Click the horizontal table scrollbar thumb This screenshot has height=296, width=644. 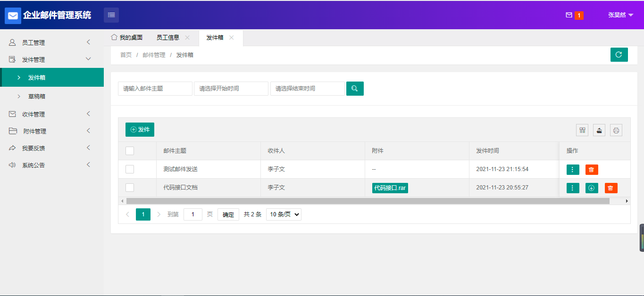[368, 201]
